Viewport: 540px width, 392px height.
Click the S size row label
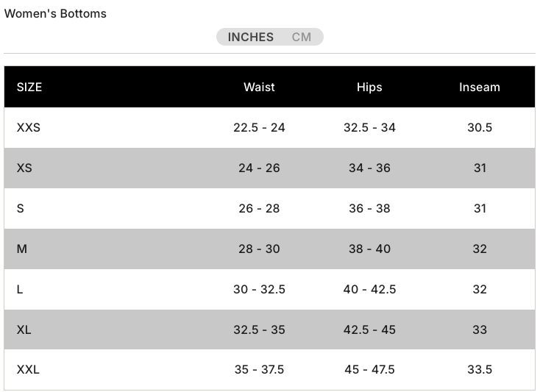[21, 208]
